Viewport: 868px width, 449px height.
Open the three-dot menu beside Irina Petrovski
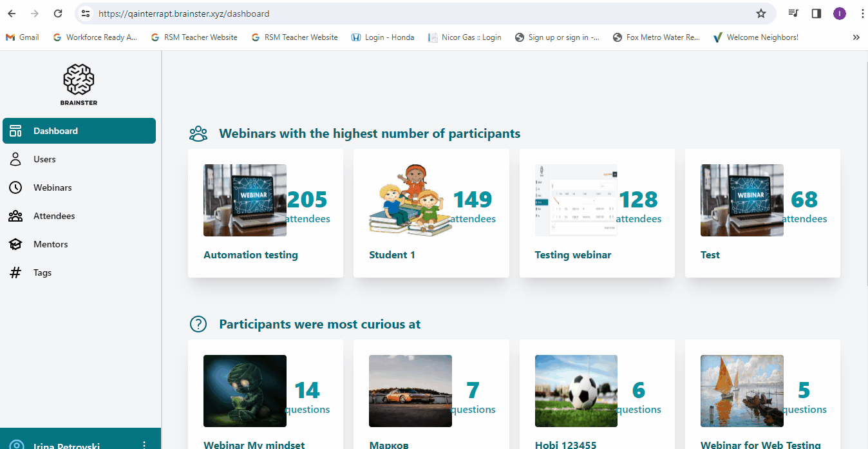coord(144,444)
